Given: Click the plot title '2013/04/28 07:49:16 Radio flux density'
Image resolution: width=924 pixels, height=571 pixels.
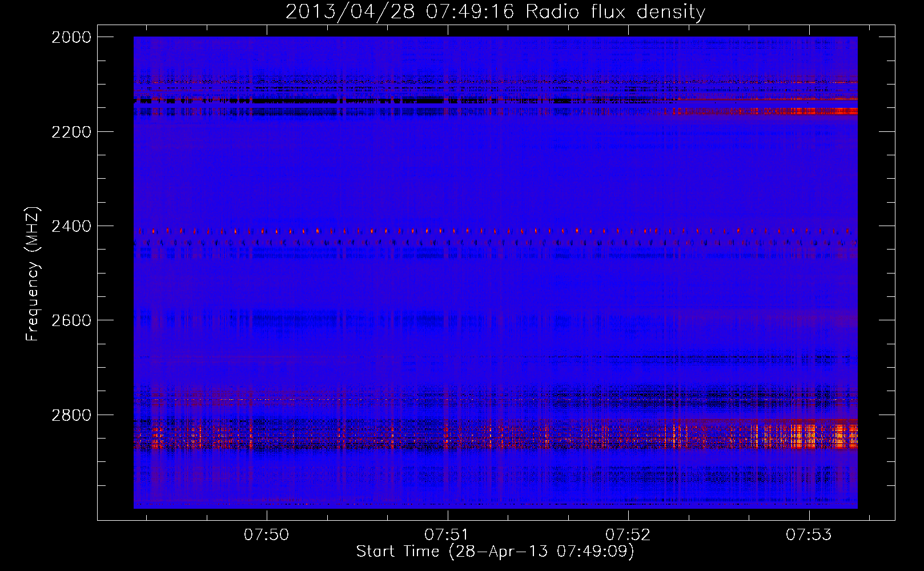Looking at the screenshot, I should [495, 11].
